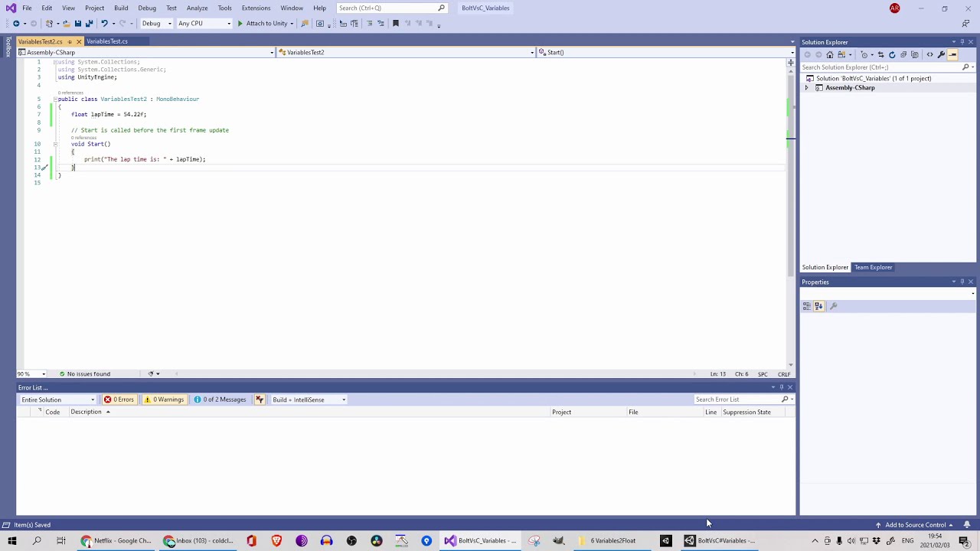980x551 pixels.
Task: Click the Pending Changes Filter icon
Action: [x=864, y=54]
